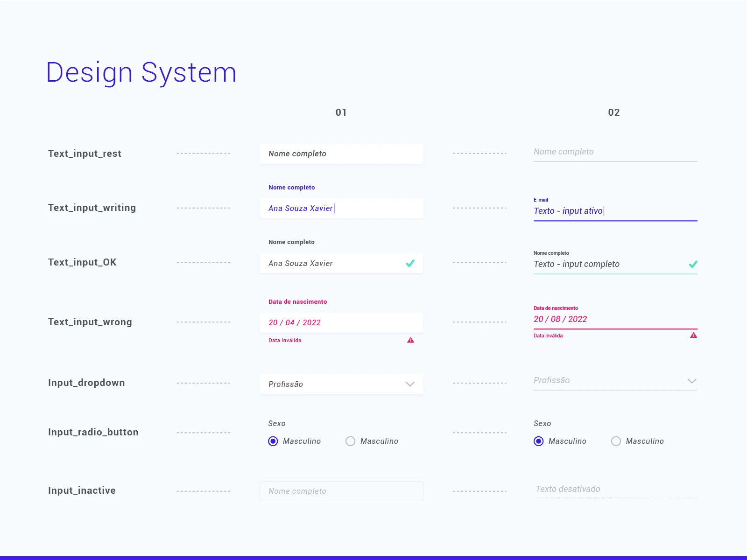The width and height of the screenshot is (747, 560).
Task: Click the purple Nome completo label above the active input
Action: 292,187
